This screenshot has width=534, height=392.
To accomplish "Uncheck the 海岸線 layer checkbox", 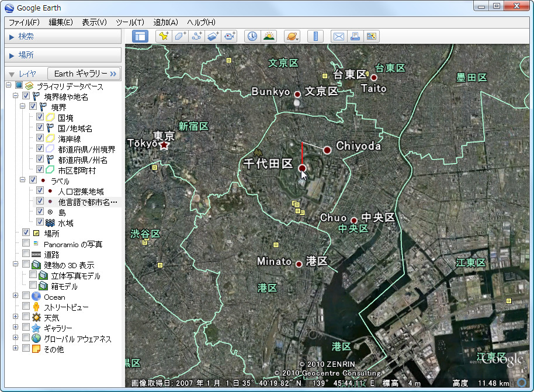I will tap(40, 138).
